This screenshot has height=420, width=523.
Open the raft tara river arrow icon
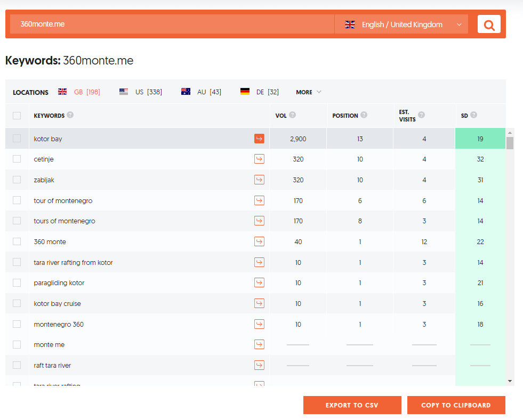(259, 365)
